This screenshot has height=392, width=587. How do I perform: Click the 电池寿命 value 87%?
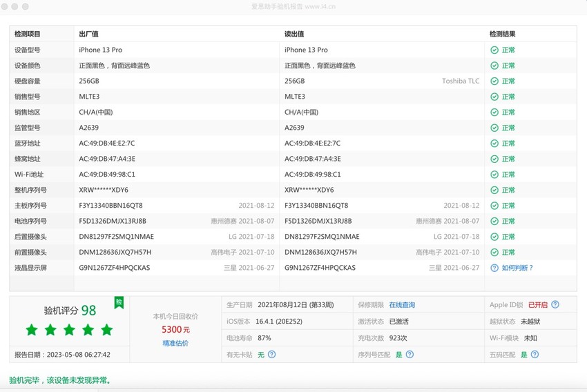264,338
